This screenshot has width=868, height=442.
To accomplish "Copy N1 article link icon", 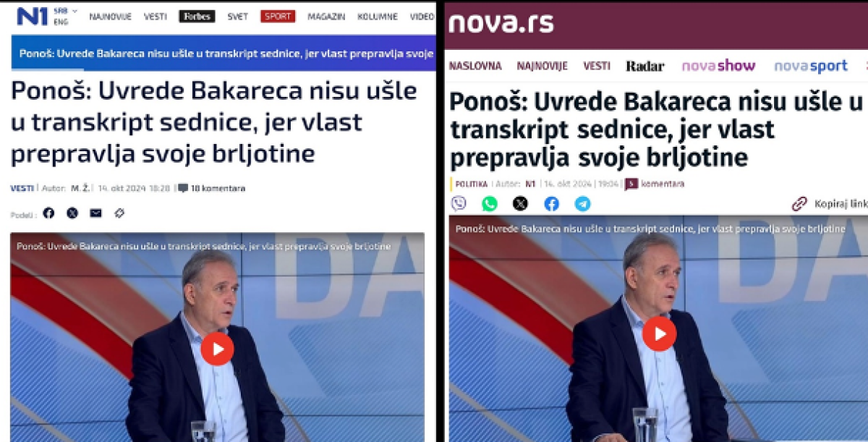I will click(119, 213).
